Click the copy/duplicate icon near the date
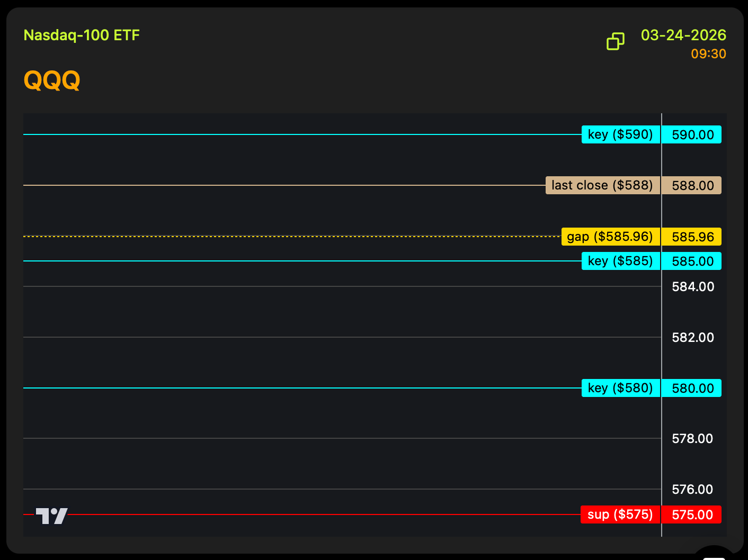 click(615, 41)
